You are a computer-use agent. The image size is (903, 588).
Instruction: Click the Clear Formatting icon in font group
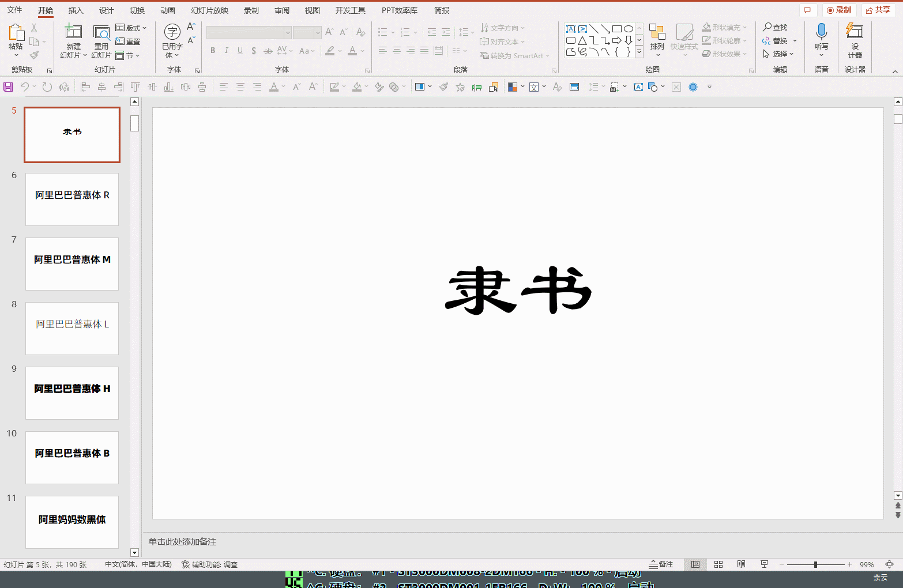point(360,32)
